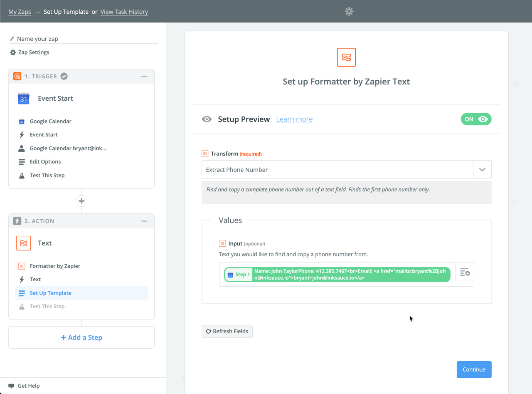Click the Zapier asterisk logo in header
532x394 pixels.
tap(349, 12)
